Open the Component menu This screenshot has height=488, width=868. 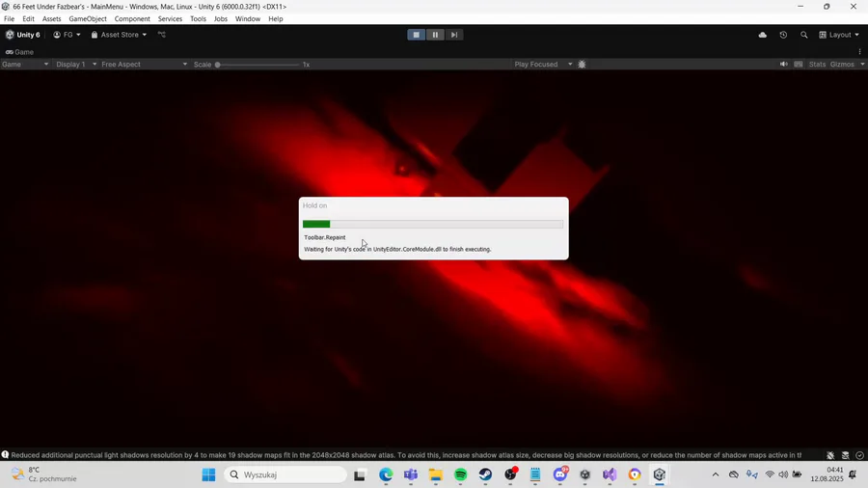click(x=132, y=19)
